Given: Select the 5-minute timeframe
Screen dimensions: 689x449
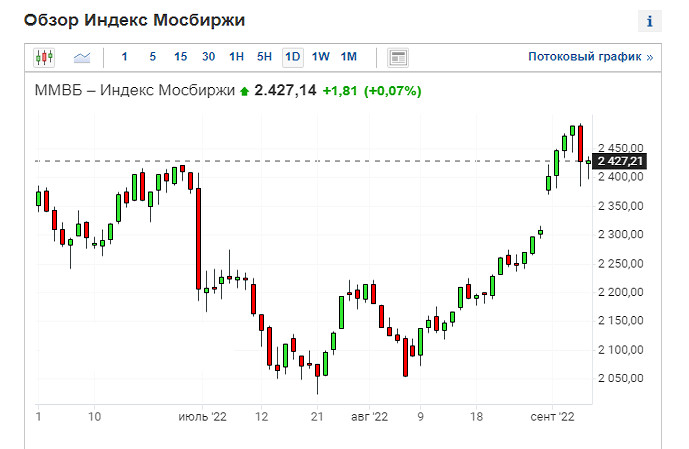Looking at the screenshot, I should click(152, 57).
